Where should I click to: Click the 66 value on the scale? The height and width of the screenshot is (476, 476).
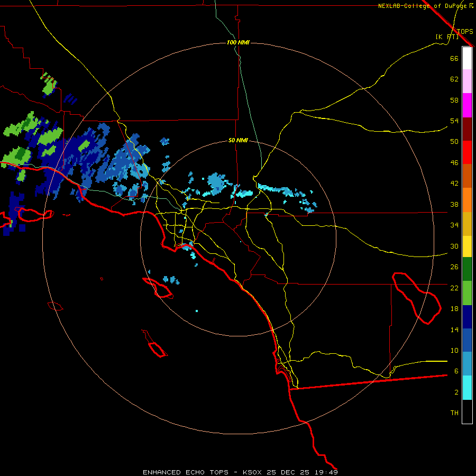point(454,58)
